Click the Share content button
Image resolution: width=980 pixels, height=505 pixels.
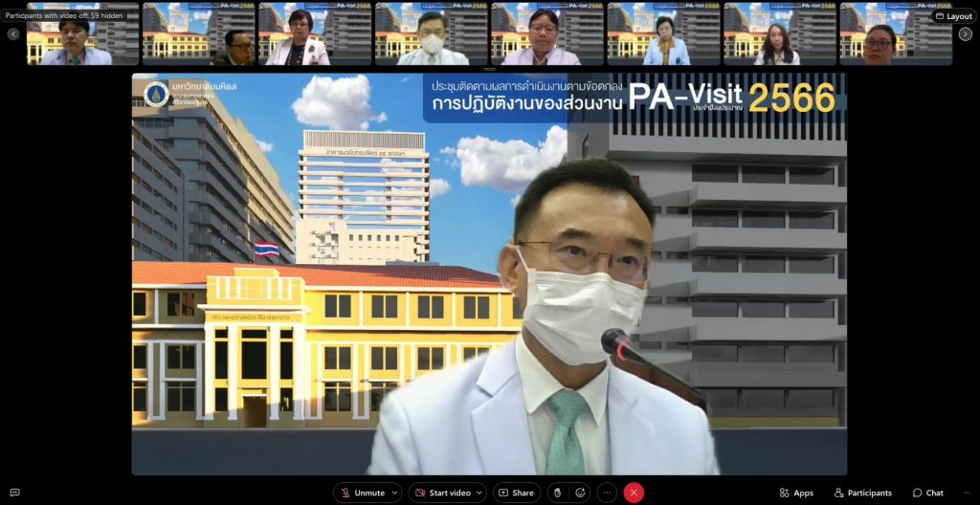coord(516,493)
